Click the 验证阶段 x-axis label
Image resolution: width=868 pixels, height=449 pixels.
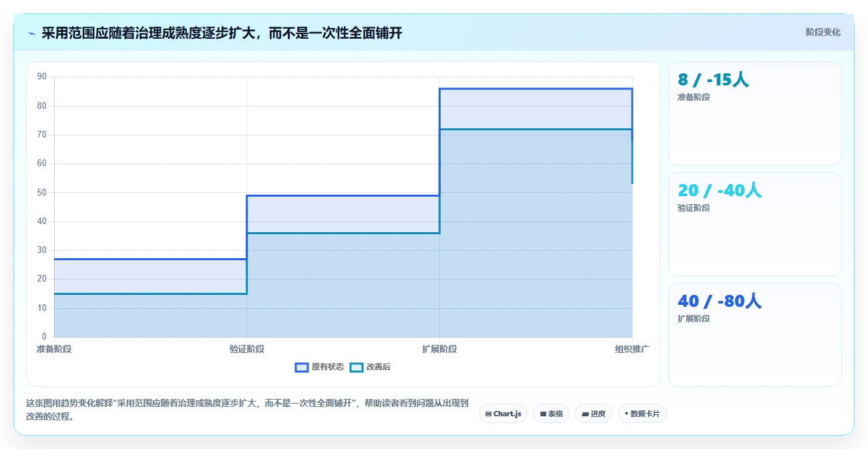pyautogui.click(x=247, y=349)
